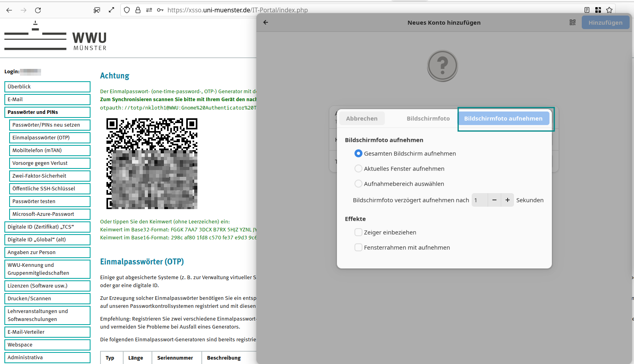Decrease delay seconds with minus button

tap(494, 200)
